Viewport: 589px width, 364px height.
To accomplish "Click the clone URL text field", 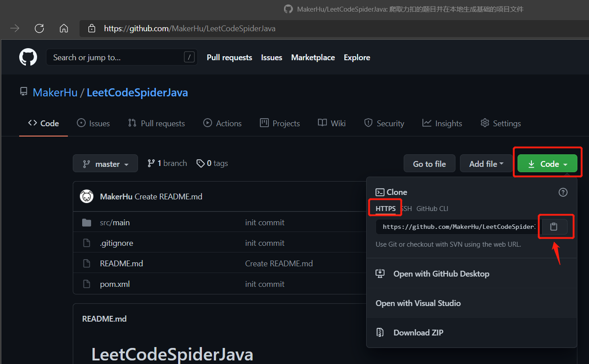I will (x=459, y=227).
